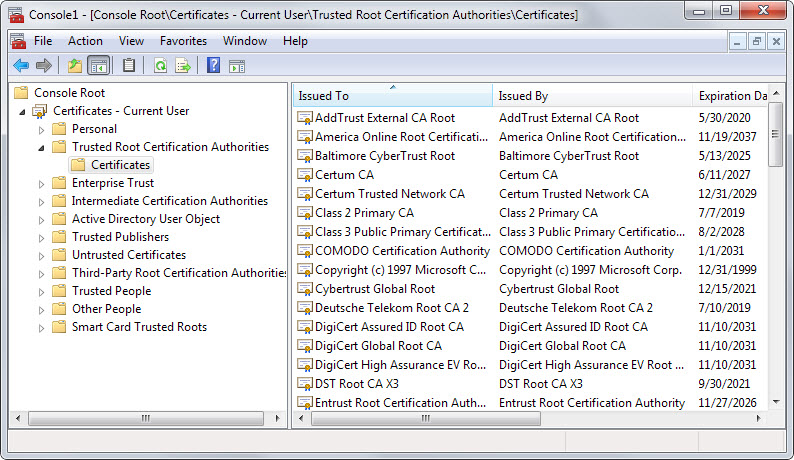Click the list pane scroll-down arrow
The image size is (794, 460).
(x=776, y=402)
